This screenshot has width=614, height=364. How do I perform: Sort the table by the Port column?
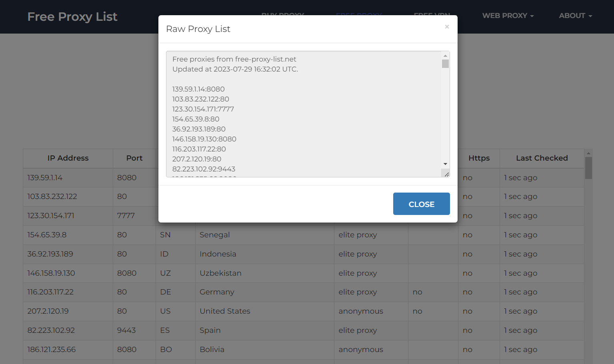[134, 158]
